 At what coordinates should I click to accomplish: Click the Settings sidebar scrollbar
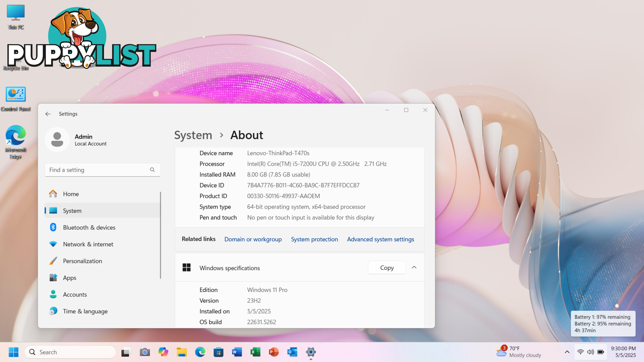click(160, 235)
